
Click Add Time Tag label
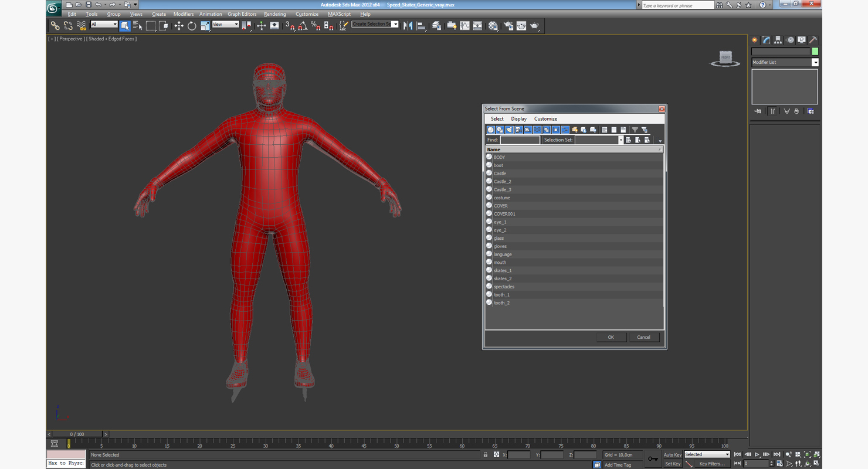click(618, 465)
